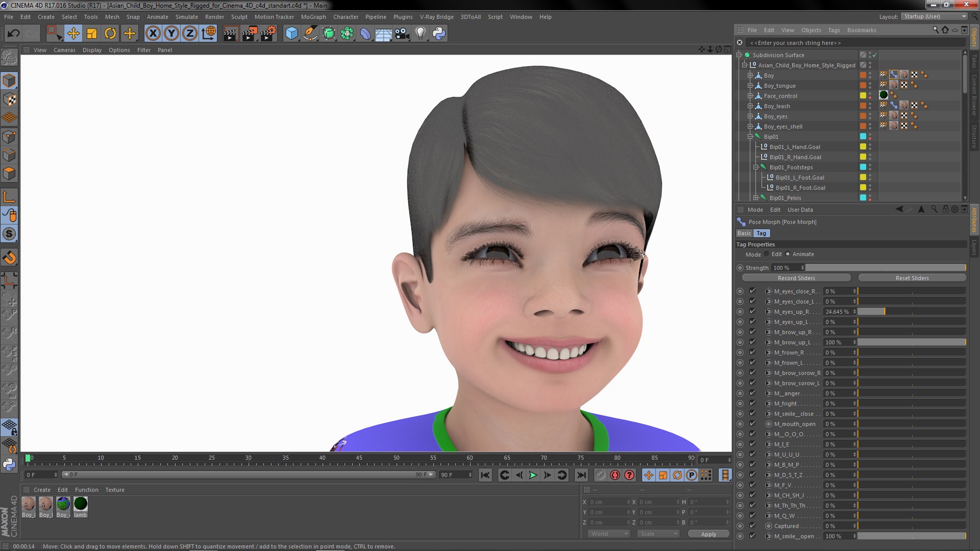Click Apply in coordinates panel
The width and height of the screenshot is (980, 551).
708,534
